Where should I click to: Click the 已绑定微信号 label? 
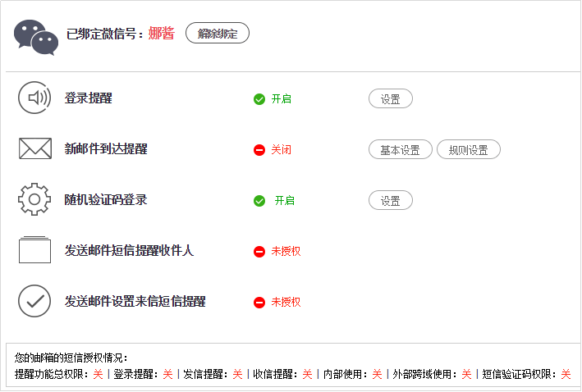[x=105, y=34]
